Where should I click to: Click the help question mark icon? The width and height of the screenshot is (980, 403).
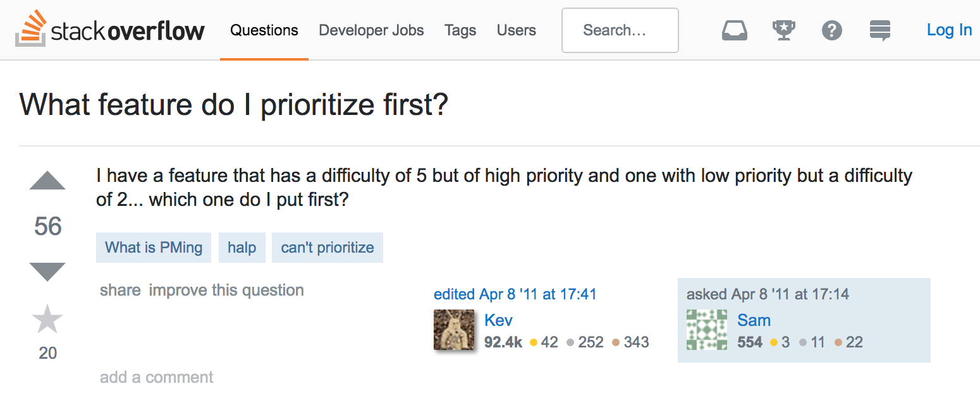[x=832, y=30]
